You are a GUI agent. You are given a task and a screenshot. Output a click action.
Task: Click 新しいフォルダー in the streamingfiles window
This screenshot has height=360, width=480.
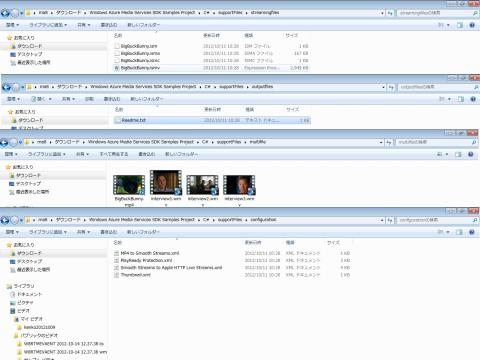pyautogui.click(x=144, y=25)
